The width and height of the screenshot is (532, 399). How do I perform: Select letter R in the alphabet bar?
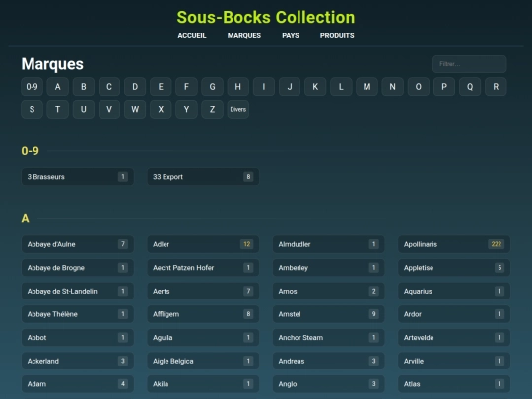pos(496,87)
